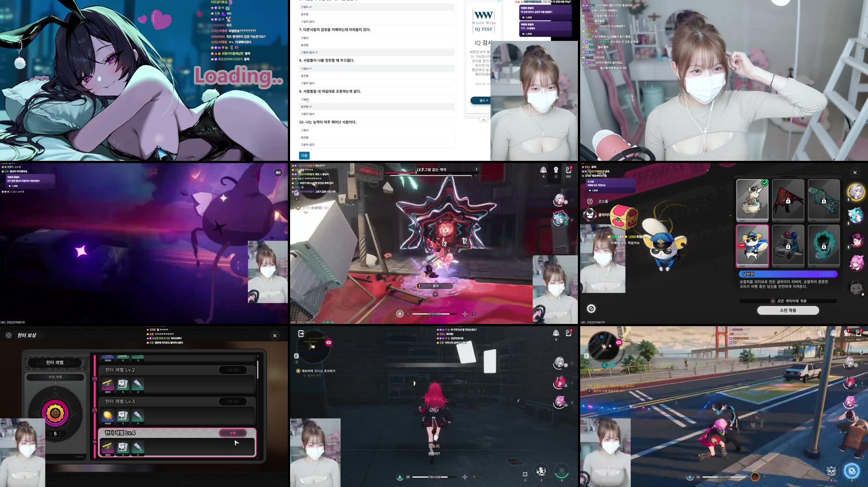Click the '끌고' interaction prompt in battle

click(x=435, y=286)
